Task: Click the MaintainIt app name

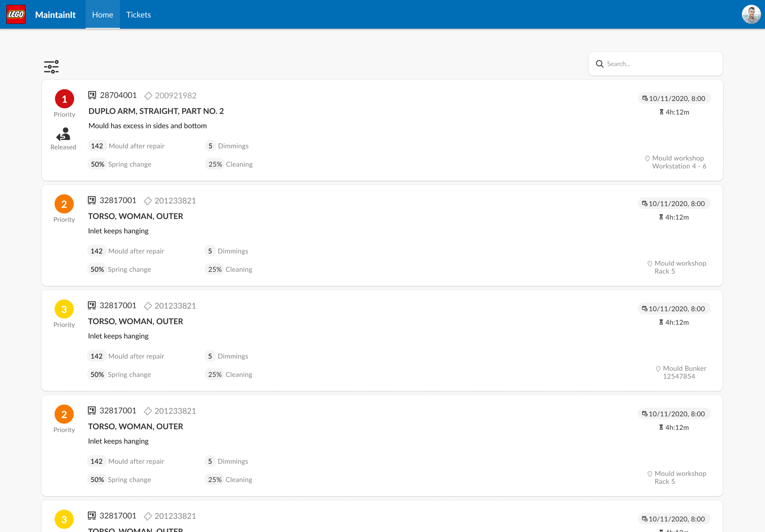Action: point(55,15)
